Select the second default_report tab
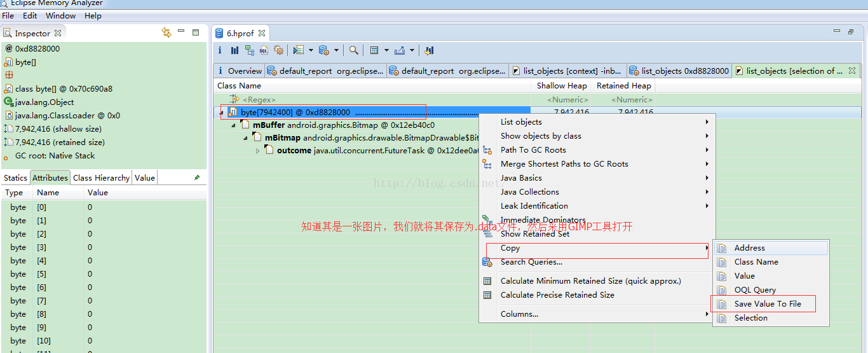The image size is (868, 353). pos(447,71)
